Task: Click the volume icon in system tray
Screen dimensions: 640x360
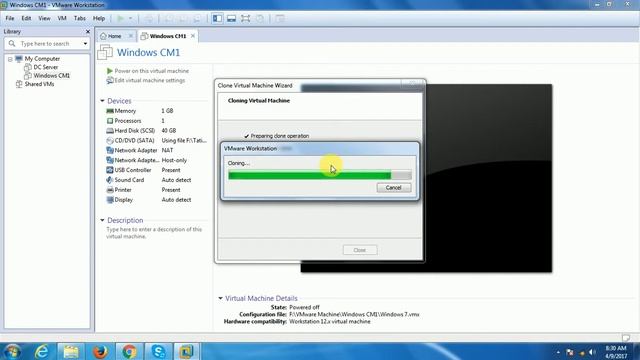Action: tap(592, 352)
